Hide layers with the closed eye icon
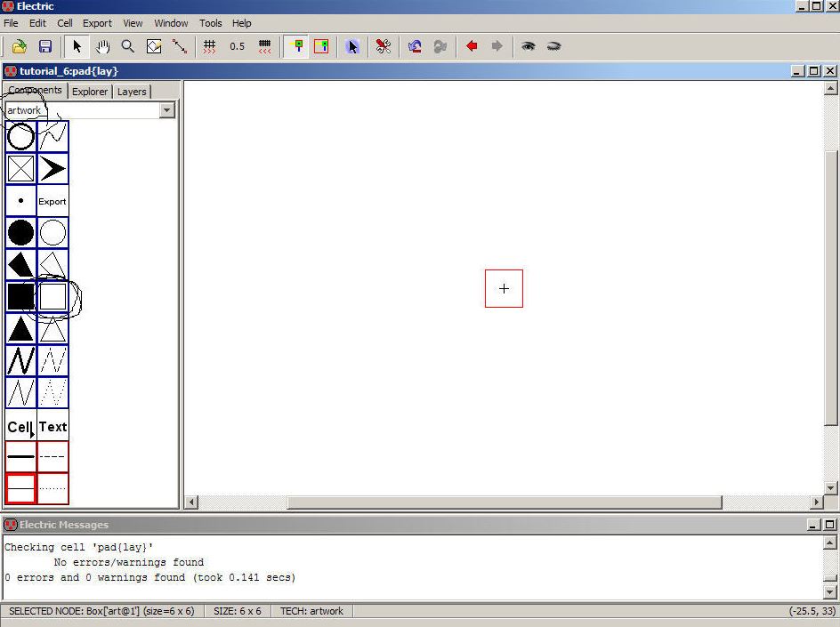 pos(553,46)
